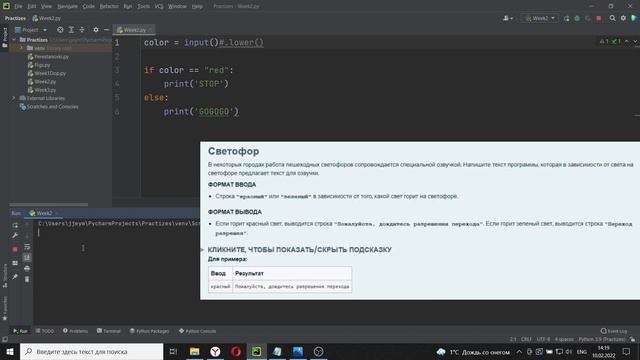Screen dimensions: 640x360
Task: Open Yandex Browser from taskbar
Action: [215, 351]
